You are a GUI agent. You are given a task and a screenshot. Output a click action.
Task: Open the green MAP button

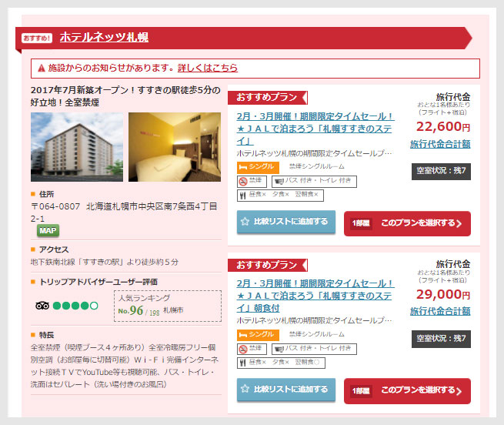tap(48, 231)
